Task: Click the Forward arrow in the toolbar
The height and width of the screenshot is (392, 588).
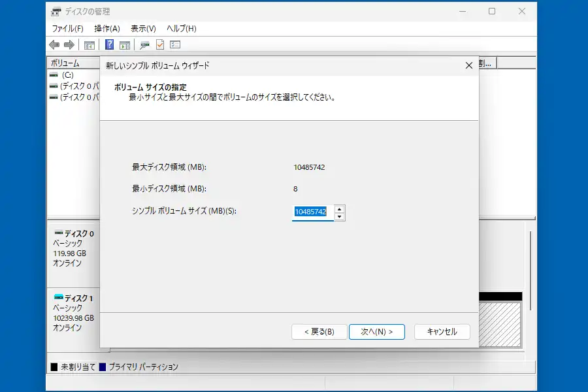Action: click(x=69, y=45)
